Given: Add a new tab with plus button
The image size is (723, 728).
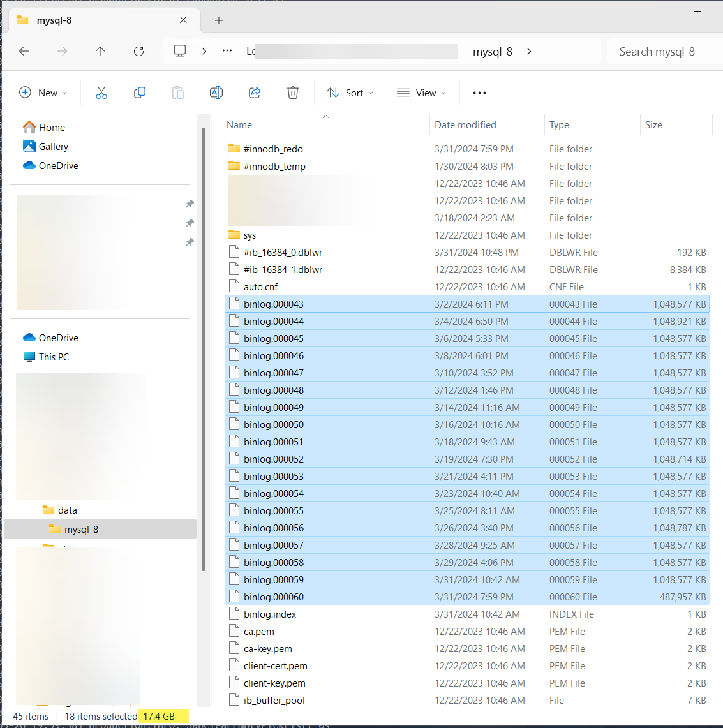Looking at the screenshot, I should pos(219,20).
